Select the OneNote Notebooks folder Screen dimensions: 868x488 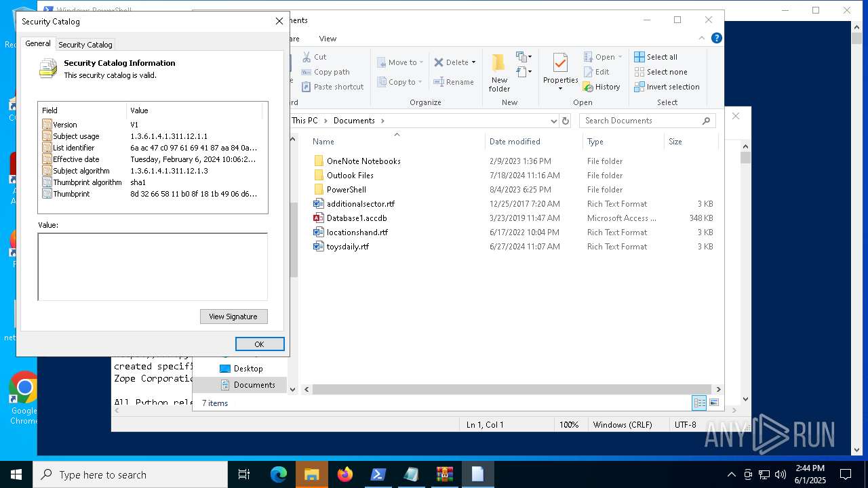point(363,161)
